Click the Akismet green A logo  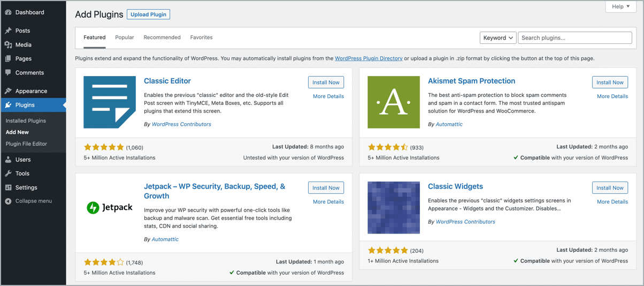click(394, 102)
